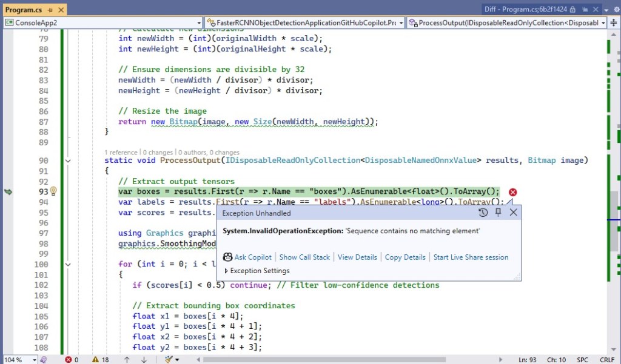The width and height of the screenshot is (621, 364).
Task: Go to next issue with down arrow
Action: coord(144,360)
